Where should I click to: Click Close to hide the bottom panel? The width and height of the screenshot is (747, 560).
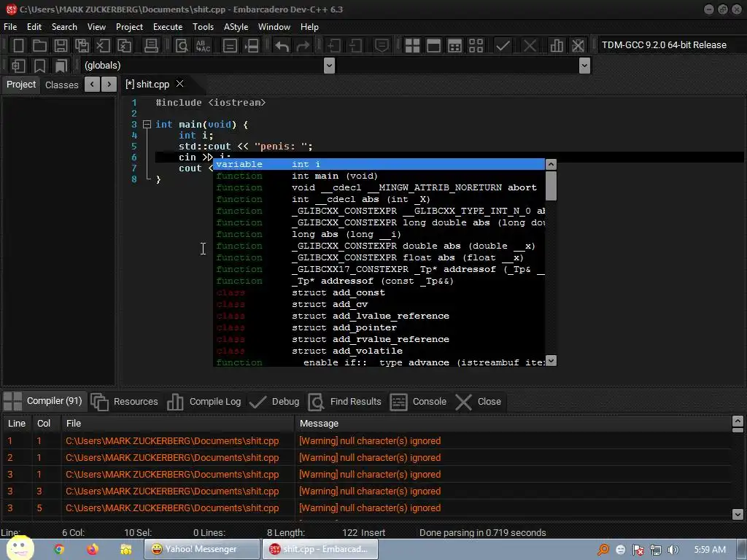point(479,402)
